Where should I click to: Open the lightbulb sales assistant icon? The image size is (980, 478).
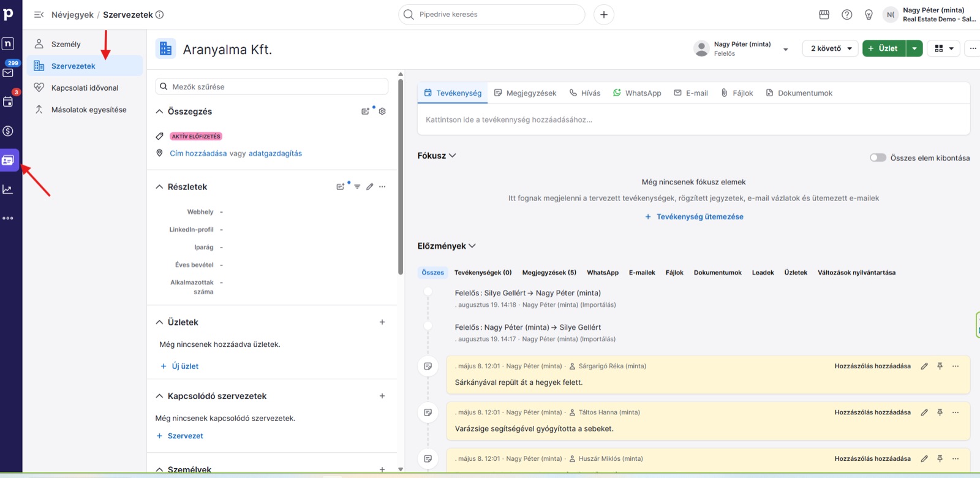[x=869, y=15]
